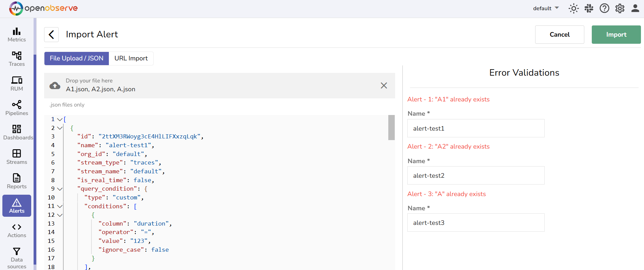Click the OpenObserve logo
The height and width of the screenshot is (270, 644).
[43, 8]
